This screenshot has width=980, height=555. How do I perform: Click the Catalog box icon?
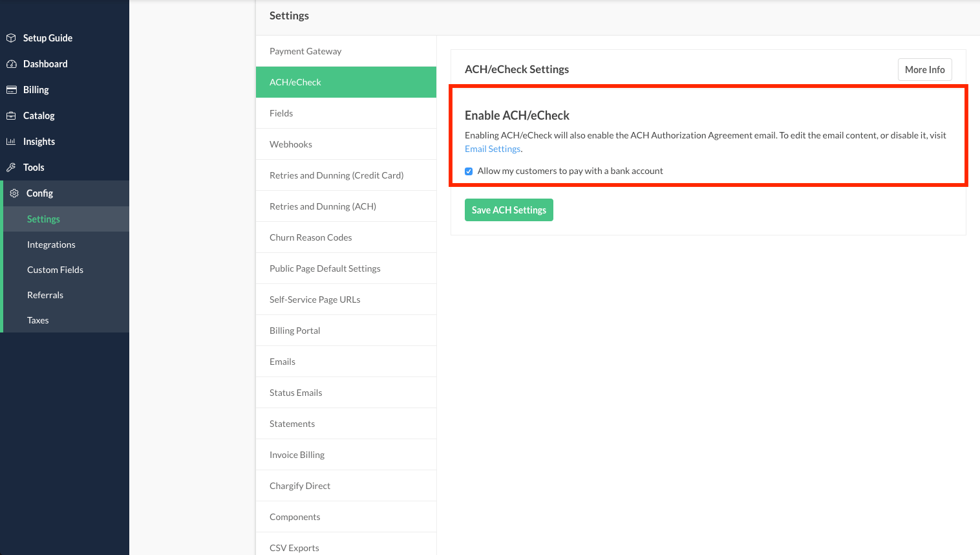pyautogui.click(x=11, y=116)
